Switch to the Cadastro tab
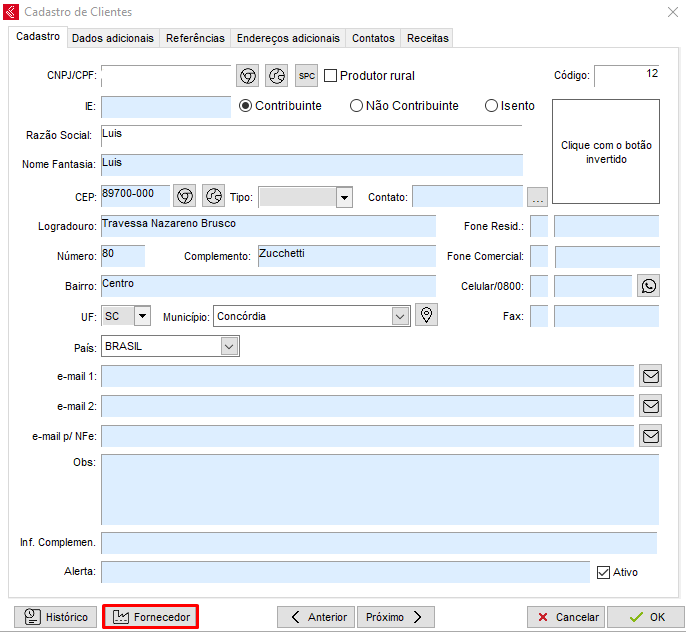 click(x=38, y=36)
